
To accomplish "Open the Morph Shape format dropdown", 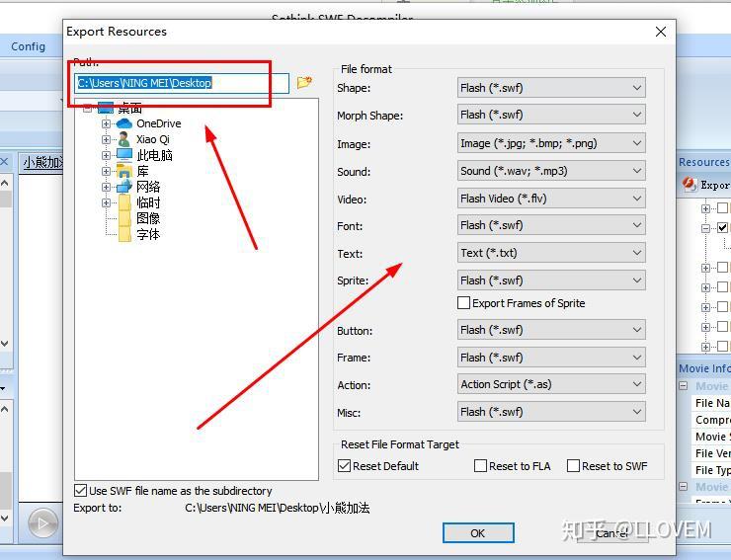I will coord(551,115).
